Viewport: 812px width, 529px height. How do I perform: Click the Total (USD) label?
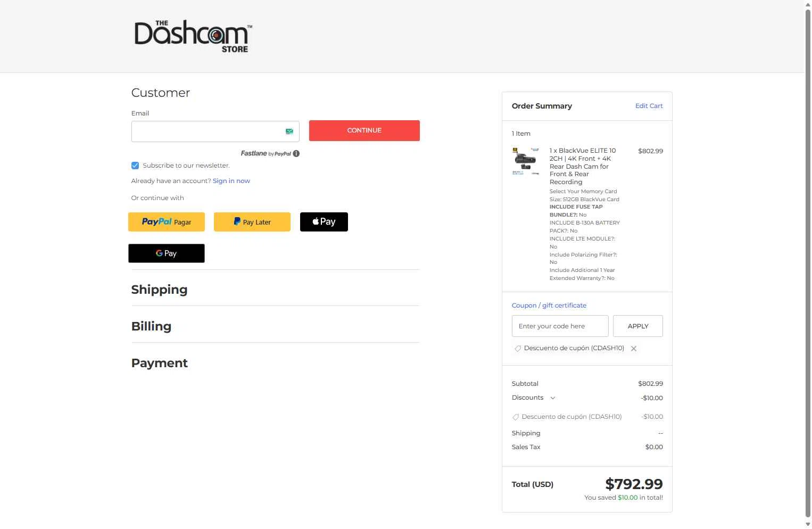(x=533, y=484)
